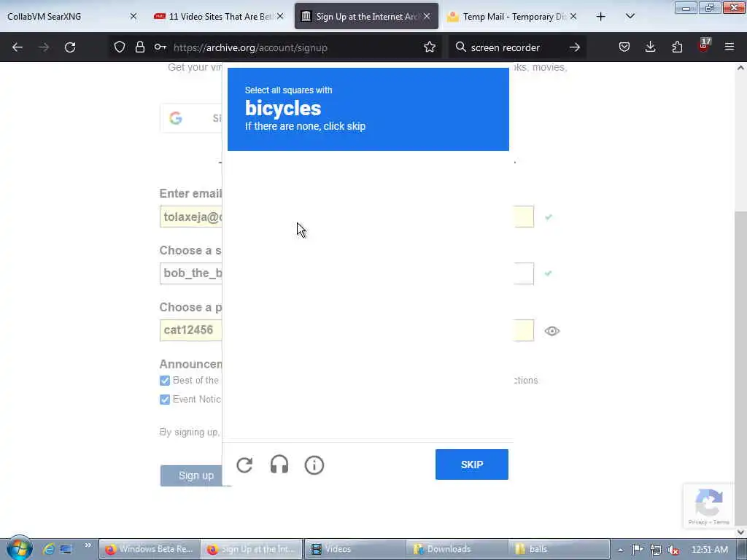Go back in the browser
The height and width of the screenshot is (560, 747).
point(18,47)
